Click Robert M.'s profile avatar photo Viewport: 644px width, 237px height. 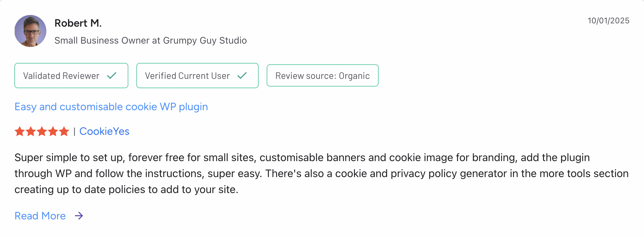pos(30,31)
